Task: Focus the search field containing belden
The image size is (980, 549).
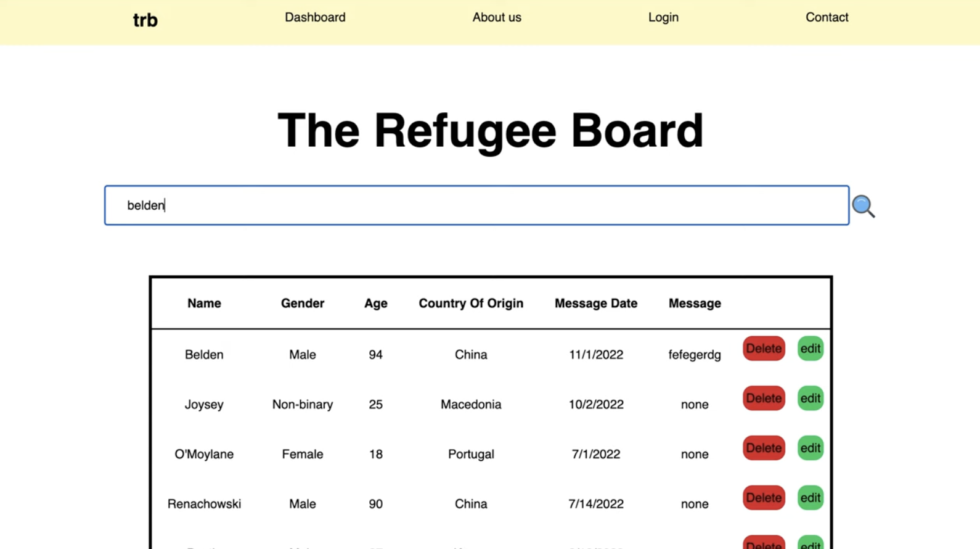Action: tap(476, 205)
